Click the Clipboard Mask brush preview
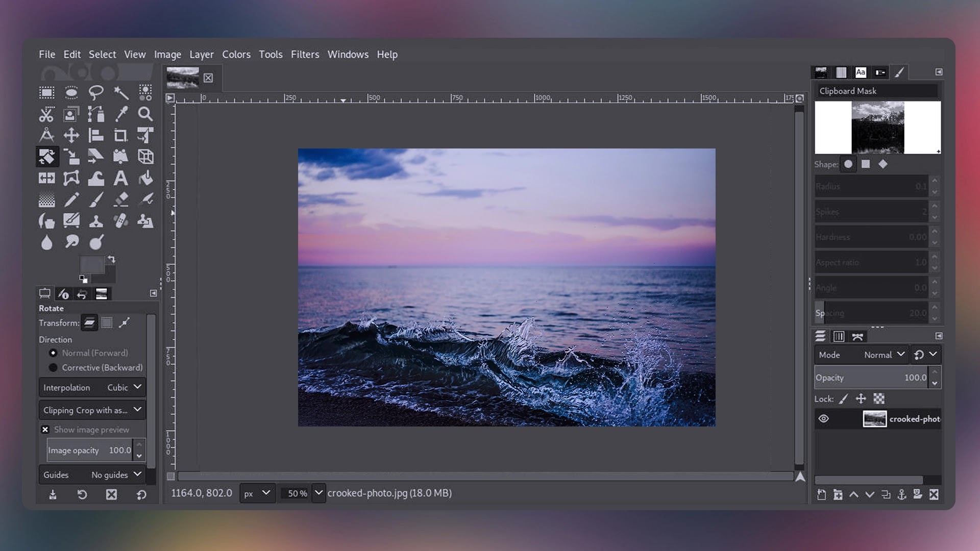 tap(877, 128)
